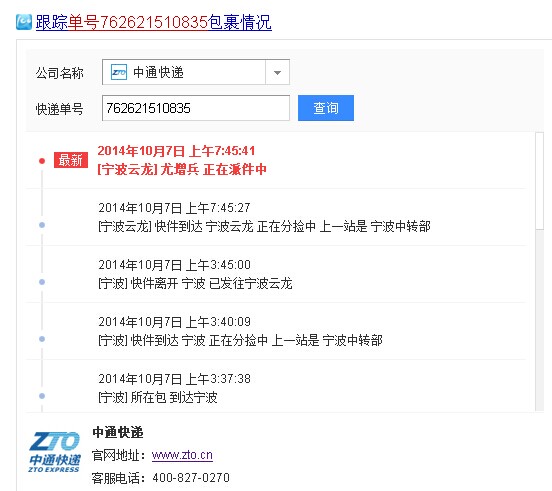This screenshot has height=491, width=552.
Task: Click timeline dot for the 3:45:00 entry
Action: click(x=42, y=282)
